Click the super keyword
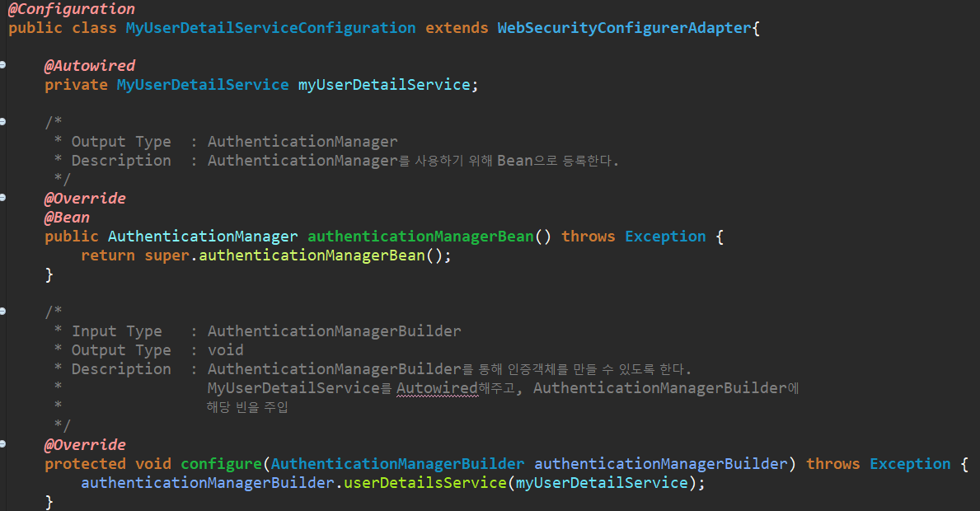Image resolution: width=980 pixels, height=511 pixels. point(166,256)
